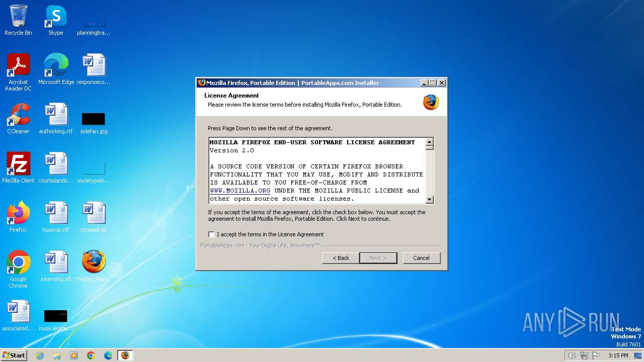This screenshot has width=644, height=362.
Task: Open the WWW.MOZILLA.ORG link in license
Action: coord(240,191)
